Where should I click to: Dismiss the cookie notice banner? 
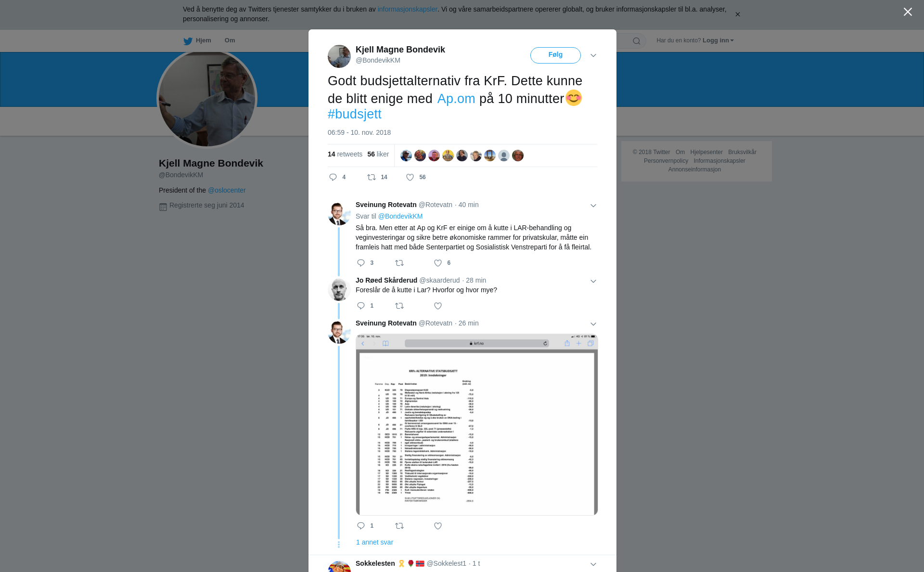click(737, 14)
